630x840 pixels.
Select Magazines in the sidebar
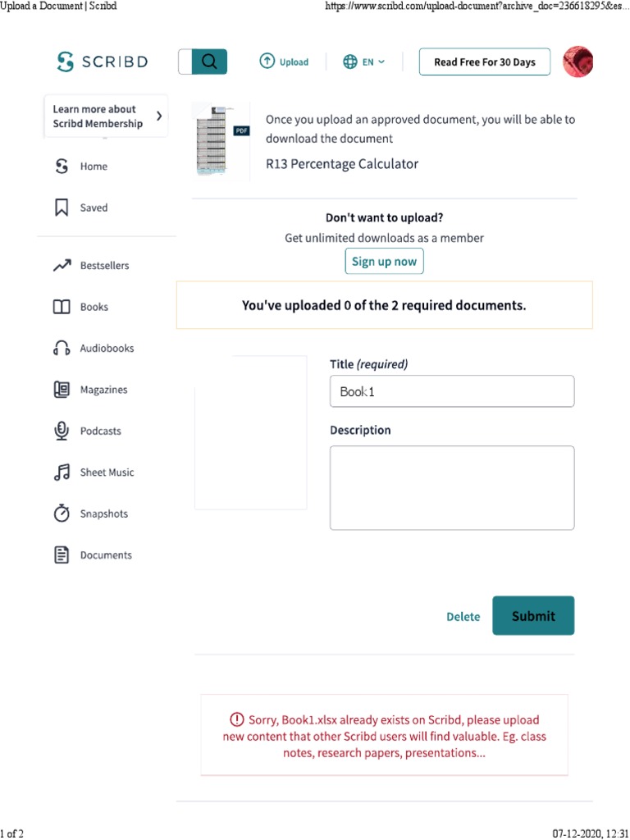point(90,390)
